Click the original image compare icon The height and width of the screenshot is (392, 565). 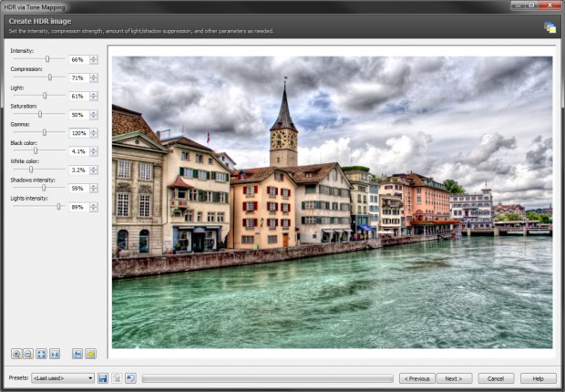pyautogui.click(x=77, y=354)
